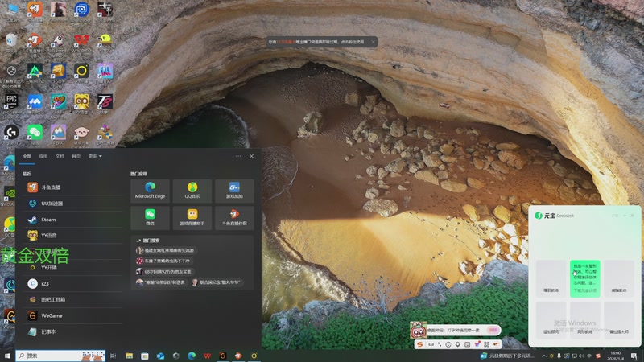Open YY开播 in the recent list
644x362 pixels.
point(73,268)
